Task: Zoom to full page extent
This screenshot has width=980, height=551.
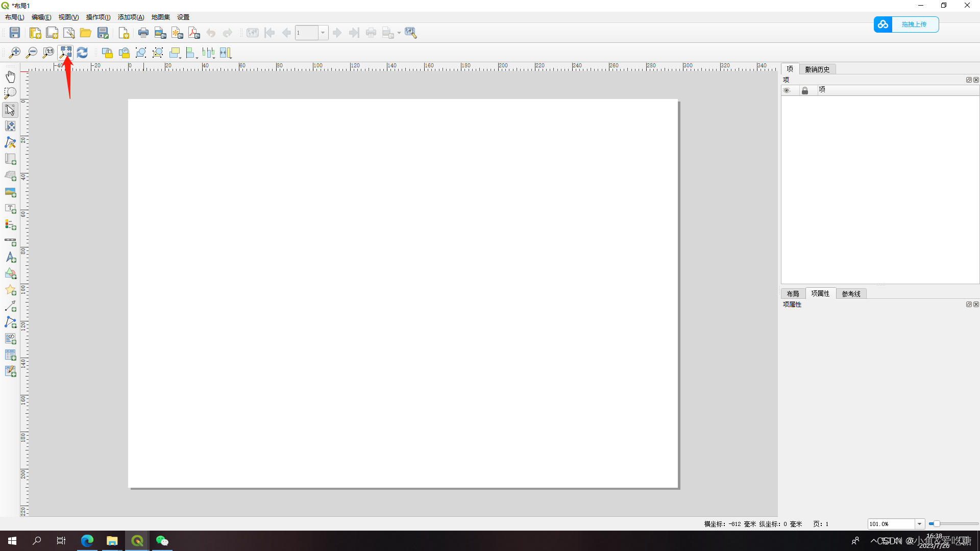Action: click(x=65, y=53)
